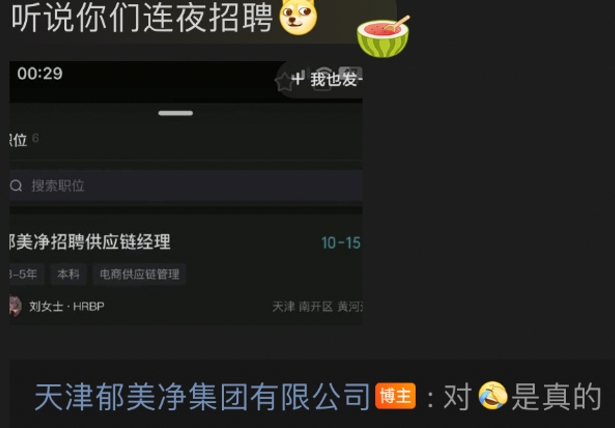Tap the magnifier search icon

pos(16,186)
